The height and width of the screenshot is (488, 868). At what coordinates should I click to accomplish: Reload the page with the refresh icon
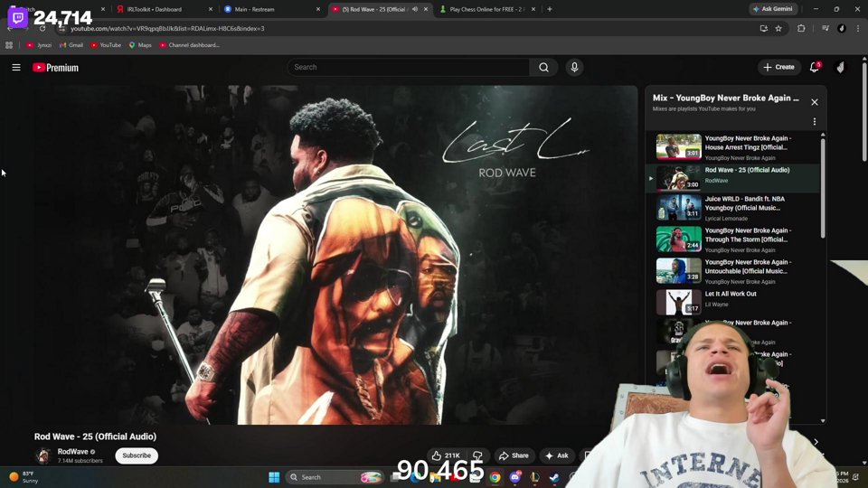42,29
